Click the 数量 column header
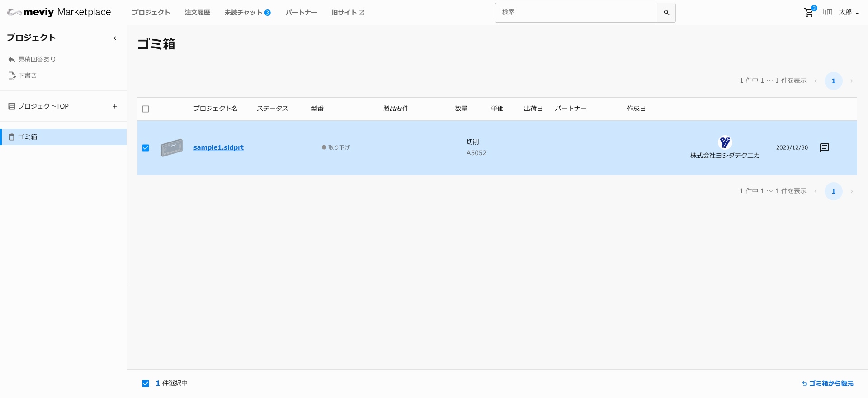 [461, 109]
